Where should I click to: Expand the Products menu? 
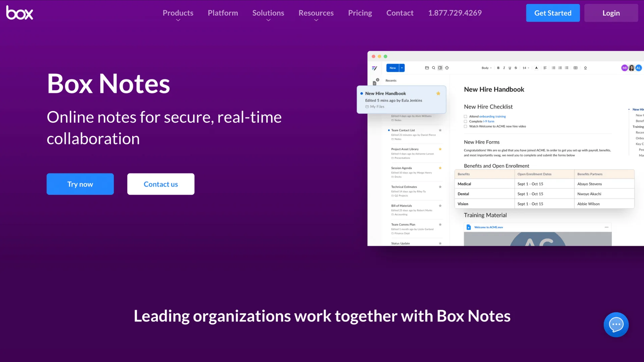click(178, 15)
